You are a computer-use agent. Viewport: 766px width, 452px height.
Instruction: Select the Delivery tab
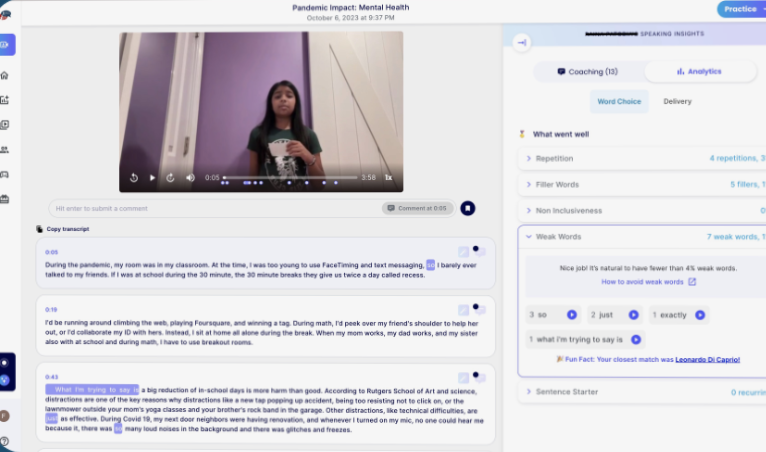tap(677, 101)
